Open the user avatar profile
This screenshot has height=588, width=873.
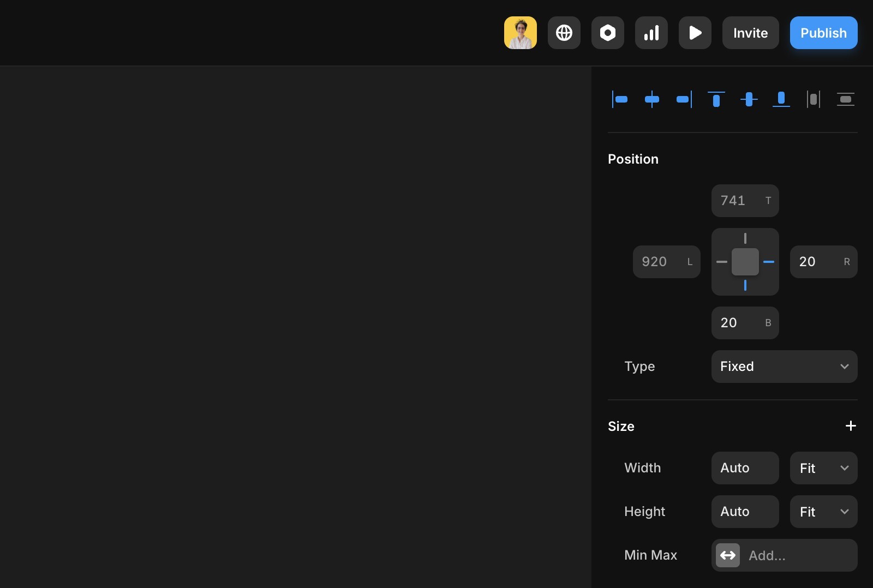click(521, 33)
